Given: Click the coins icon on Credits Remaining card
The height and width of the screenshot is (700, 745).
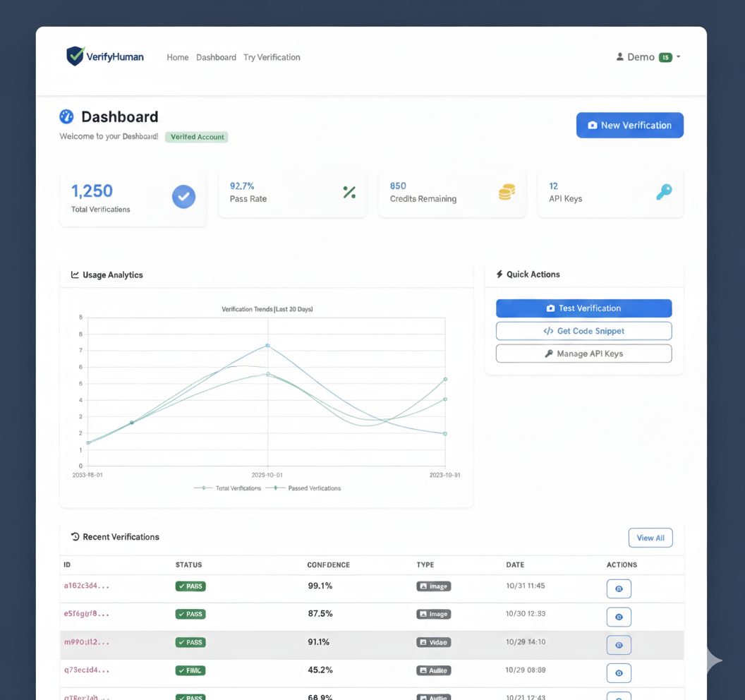Looking at the screenshot, I should (x=507, y=192).
